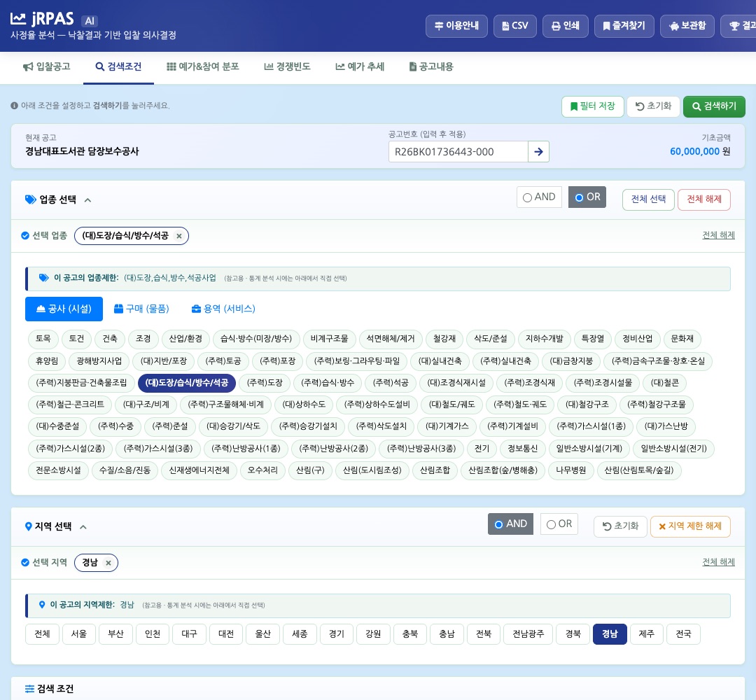Toggle the 휴양림 industry chip
756x700 pixels.
pyautogui.click(x=48, y=361)
